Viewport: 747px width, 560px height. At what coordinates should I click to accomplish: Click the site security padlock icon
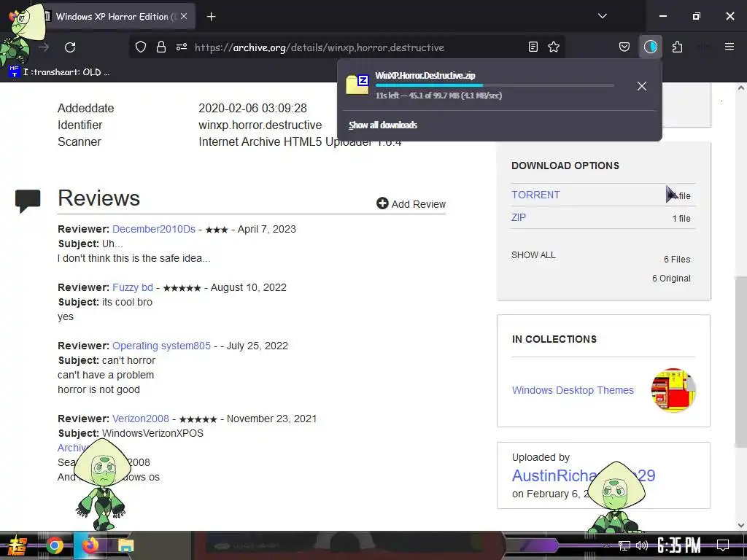coord(161,47)
